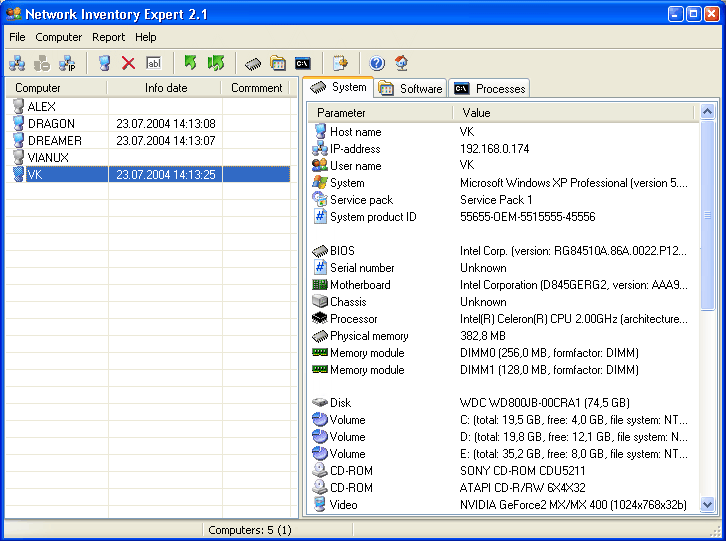Click the BIOS row chip icon
The width and height of the screenshot is (726, 541).
click(320, 251)
